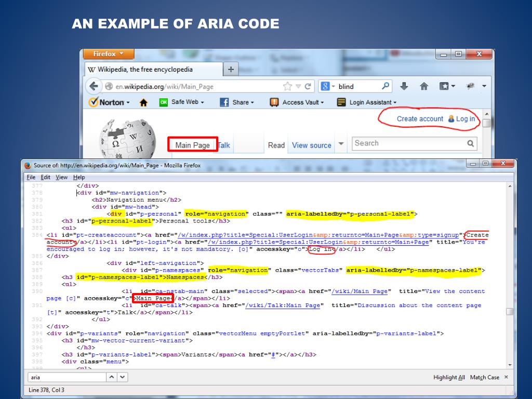The image size is (532, 399).
Task: Click the add-on icon beside bookmarks
Action: click(470, 86)
